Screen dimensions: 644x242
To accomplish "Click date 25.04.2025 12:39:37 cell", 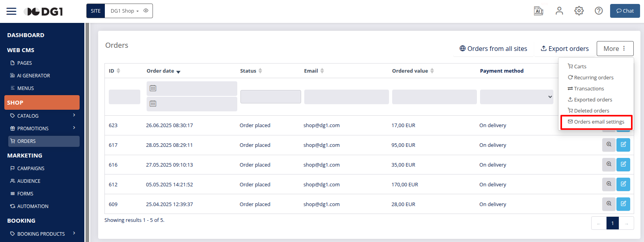I will pos(169,204).
